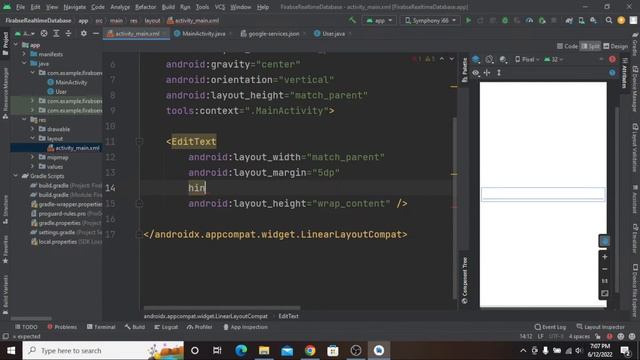Image resolution: width=640 pixels, height=360 pixels.
Task: Open the Refactor menu
Action: (x=145, y=7)
